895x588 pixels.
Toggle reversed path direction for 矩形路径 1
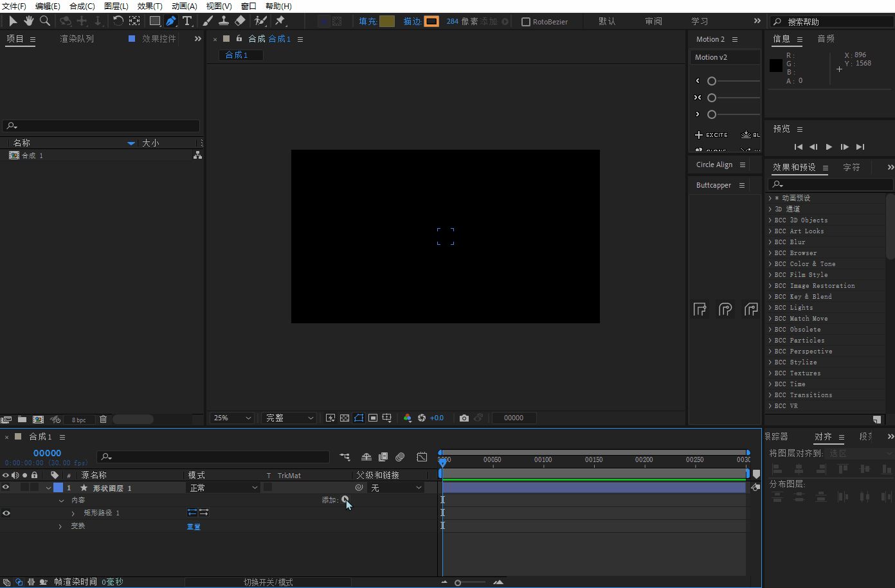tap(204, 512)
